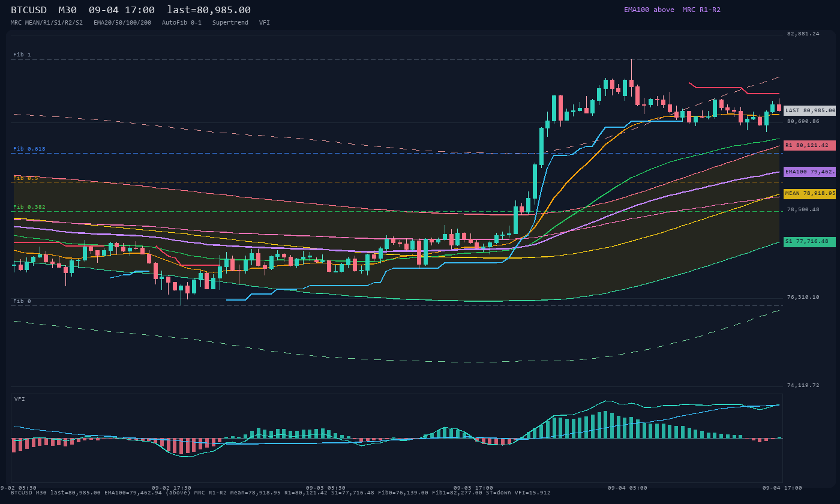Click the AutoFib 0-1 indicator label
This screenshot has width=840, height=504.
182,23
